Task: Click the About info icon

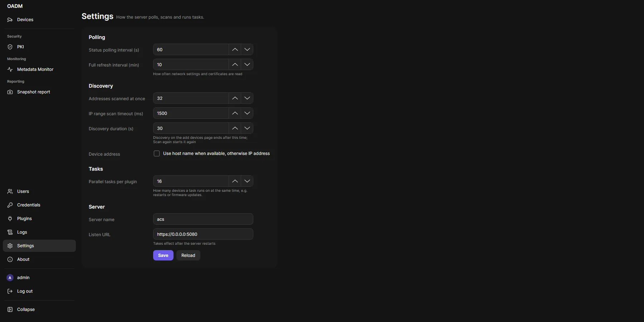Action: pyautogui.click(x=10, y=259)
